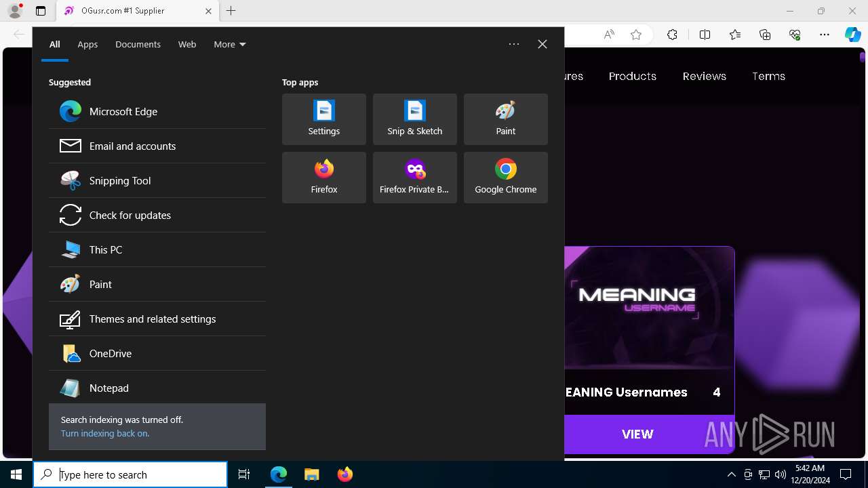Viewport: 868px width, 488px height.
Task: Add page to favorites star icon
Action: (x=636, y=35)
